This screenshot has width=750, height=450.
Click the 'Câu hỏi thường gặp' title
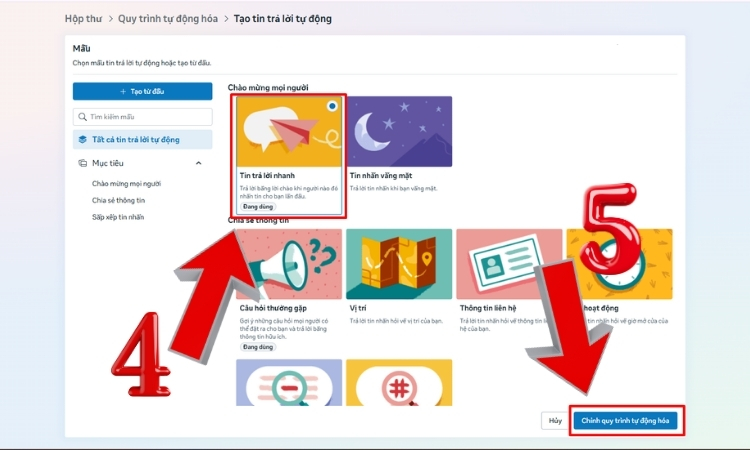273,308
